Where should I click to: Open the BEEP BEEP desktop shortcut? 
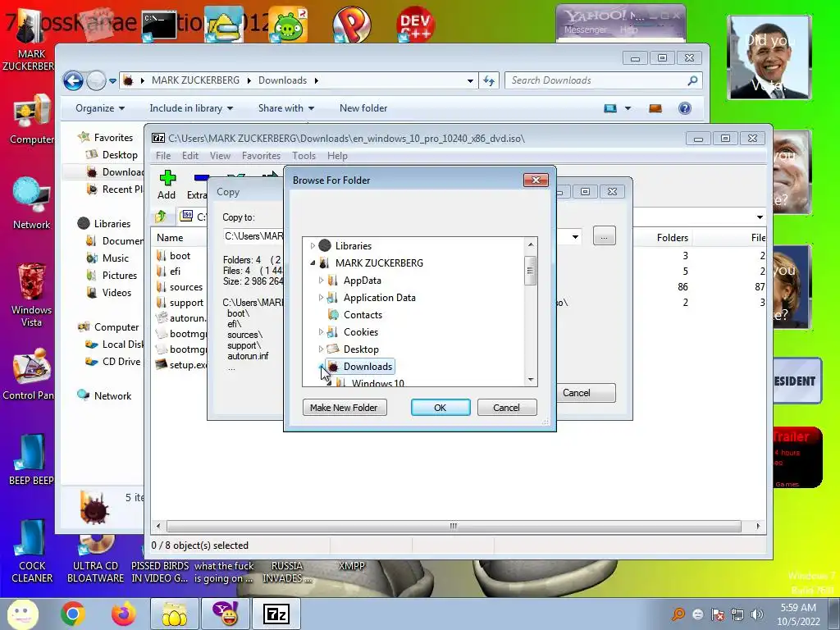coord(32,459)
